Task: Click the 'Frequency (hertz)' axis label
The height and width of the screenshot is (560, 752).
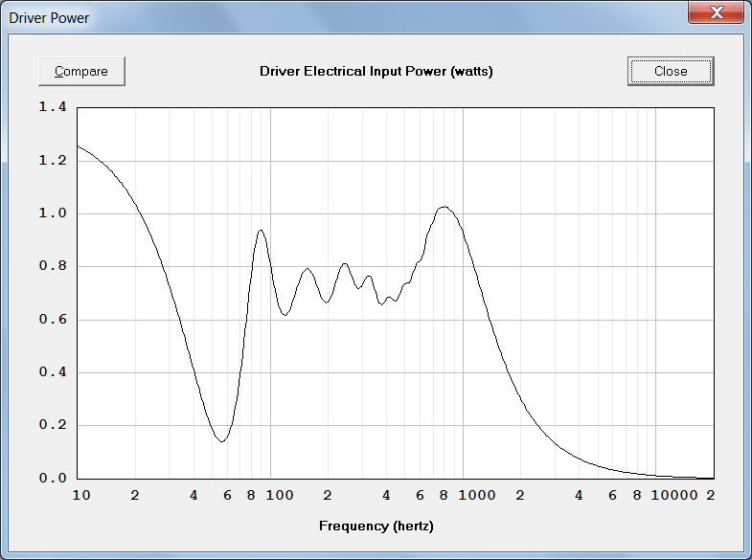Action: 376,526
